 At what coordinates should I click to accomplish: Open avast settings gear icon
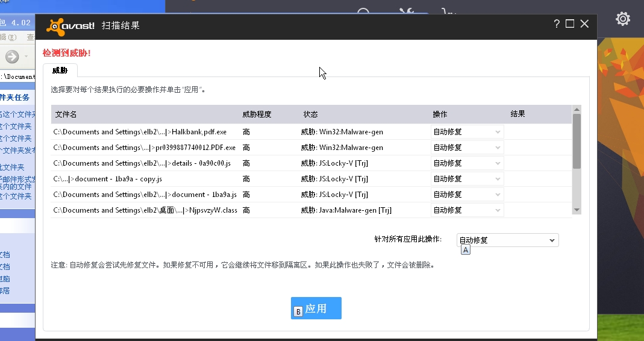pyautogui.click(x=623, y=19)
